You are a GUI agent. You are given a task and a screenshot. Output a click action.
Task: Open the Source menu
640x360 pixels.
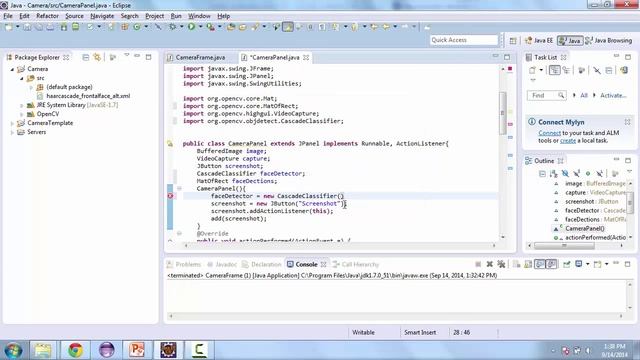[x=74, y=16]
